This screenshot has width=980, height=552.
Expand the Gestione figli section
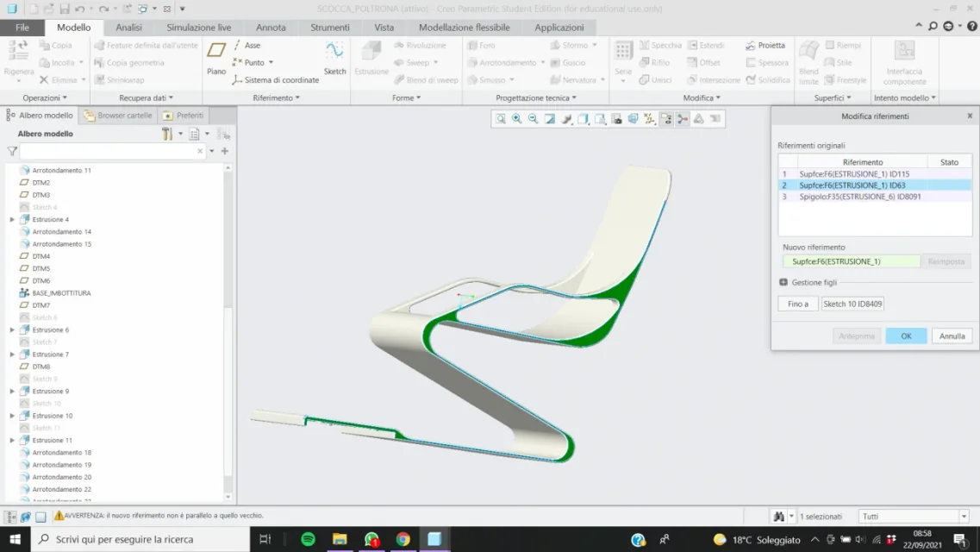[x=783, y=283]
